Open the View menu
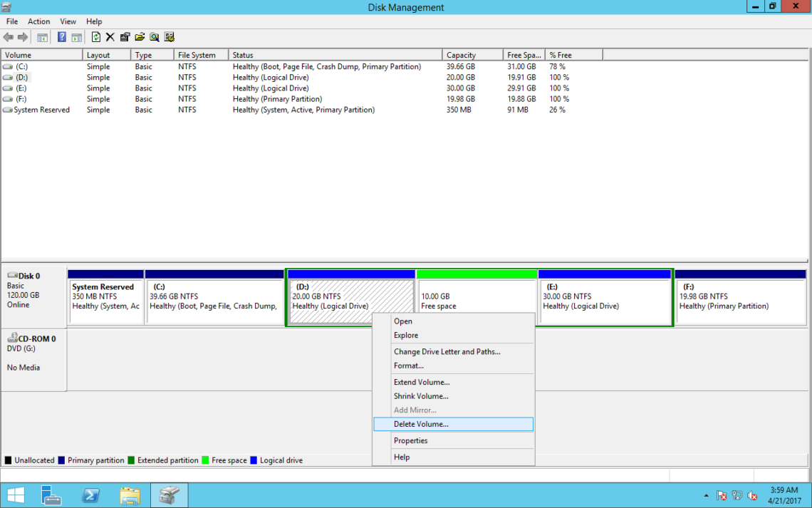 [x=68, y=21]
